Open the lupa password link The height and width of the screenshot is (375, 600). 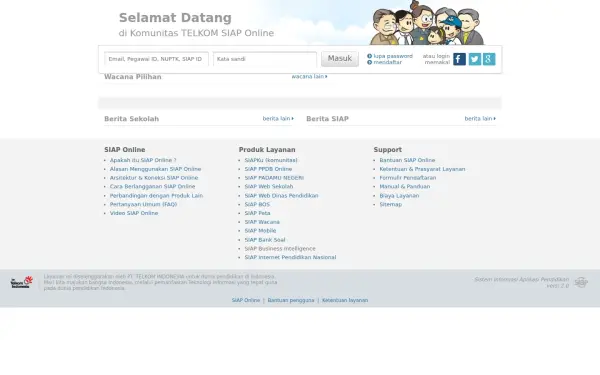(393, 56)
